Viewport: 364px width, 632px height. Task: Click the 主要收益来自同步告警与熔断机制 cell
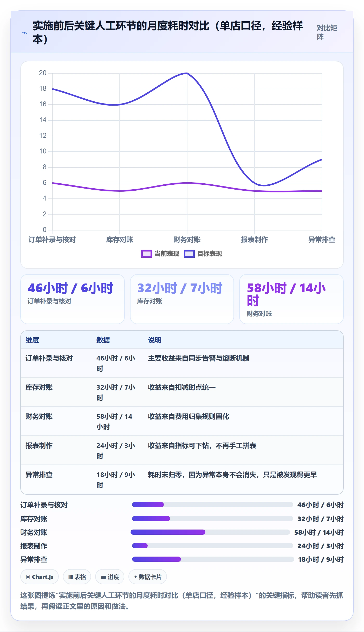pos(199,358)
